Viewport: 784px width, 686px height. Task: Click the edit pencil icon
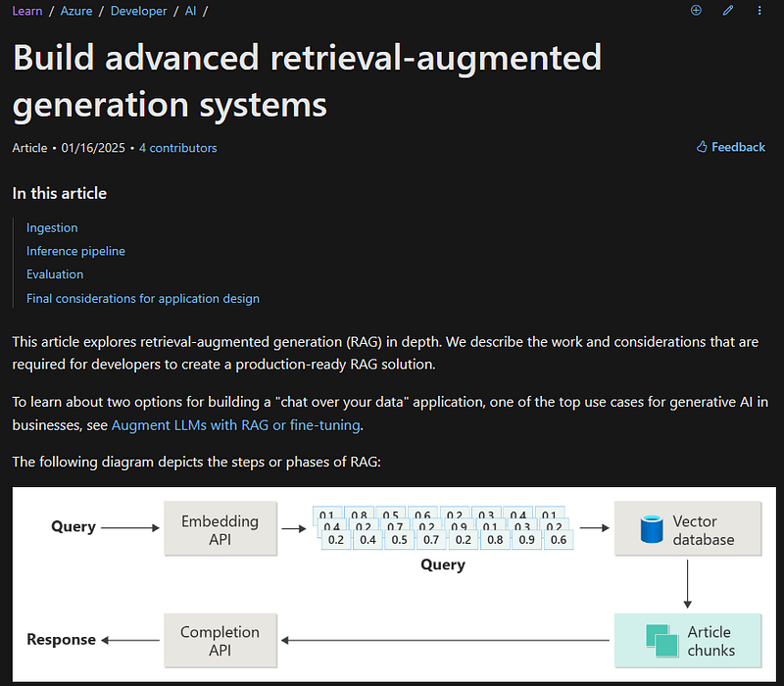(728, 11)
